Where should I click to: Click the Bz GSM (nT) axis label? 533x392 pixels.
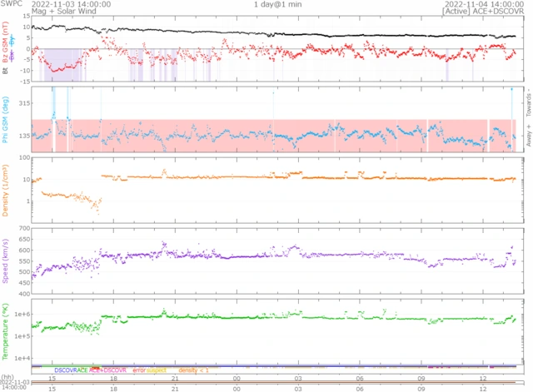(5, 42)
